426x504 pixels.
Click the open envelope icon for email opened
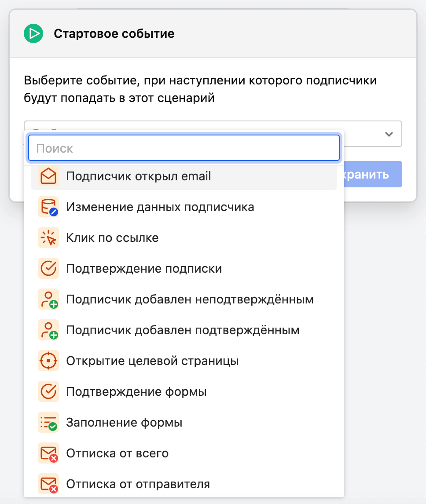(48, 176)
